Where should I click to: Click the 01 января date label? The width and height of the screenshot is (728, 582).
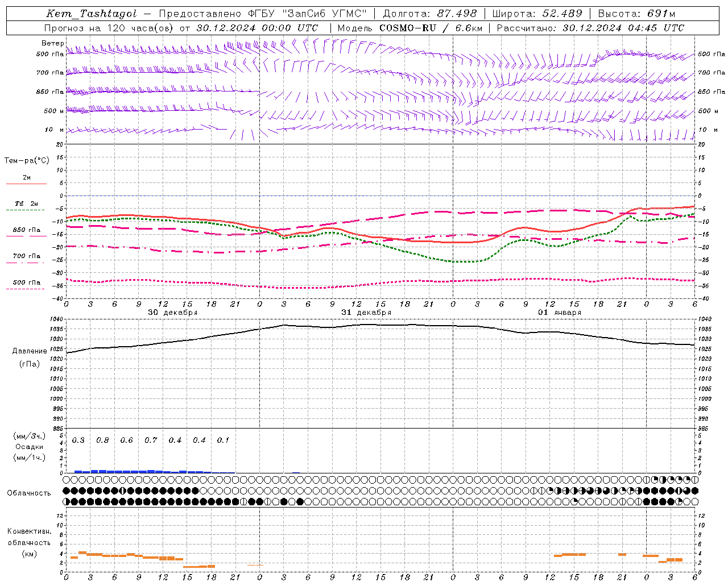click(x=560, y=313)
